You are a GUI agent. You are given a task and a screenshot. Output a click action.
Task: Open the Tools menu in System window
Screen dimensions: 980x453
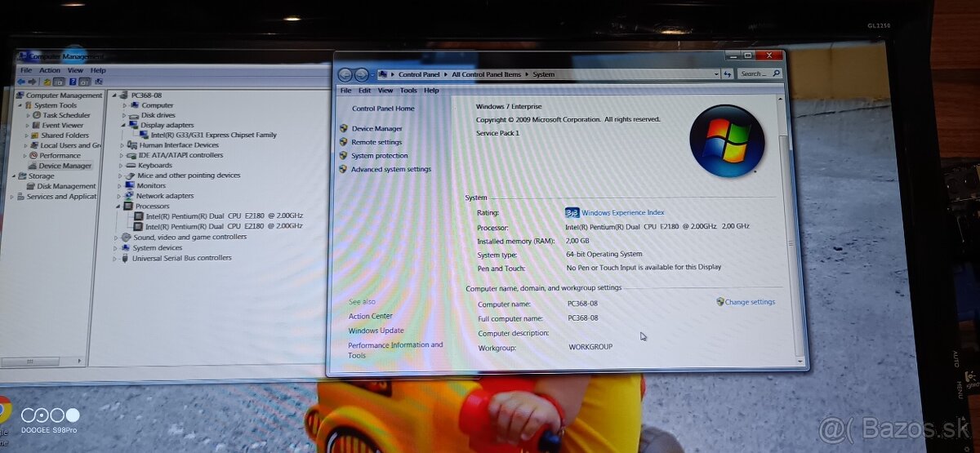pos(408,91)
